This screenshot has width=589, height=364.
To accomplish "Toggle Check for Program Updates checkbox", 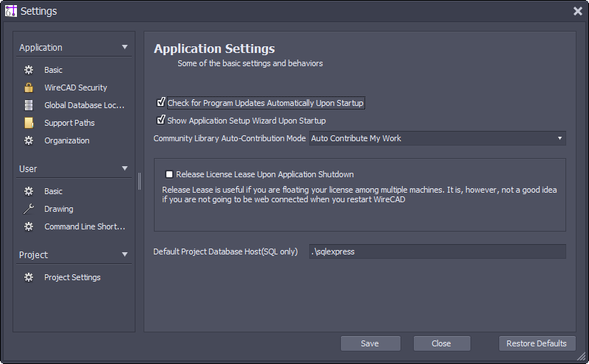I will tap(161, 102).
